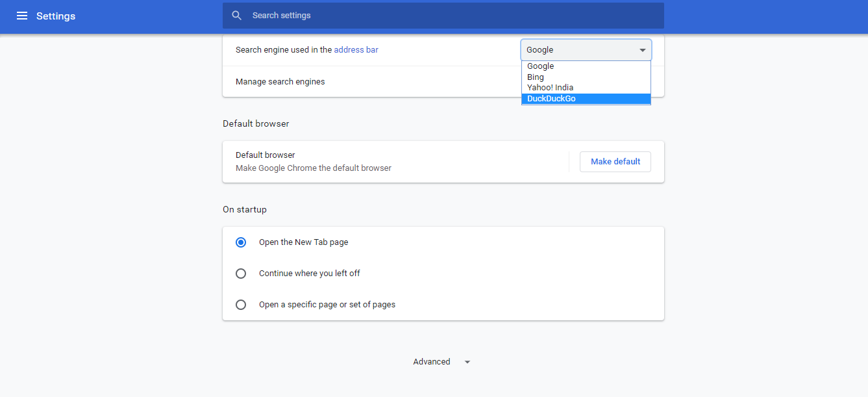Pick Yahoo! India as the search engine
Image resolution: width=868 pixels, height=397 pixels.
point(586,88)
